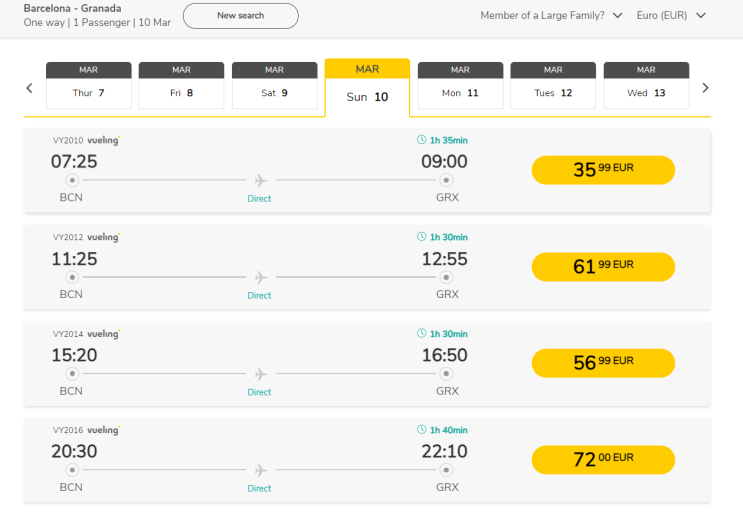
Task: Open the Euro (EUR) currency dropdown
Action: pyautogui.click(x=672, y=16)
